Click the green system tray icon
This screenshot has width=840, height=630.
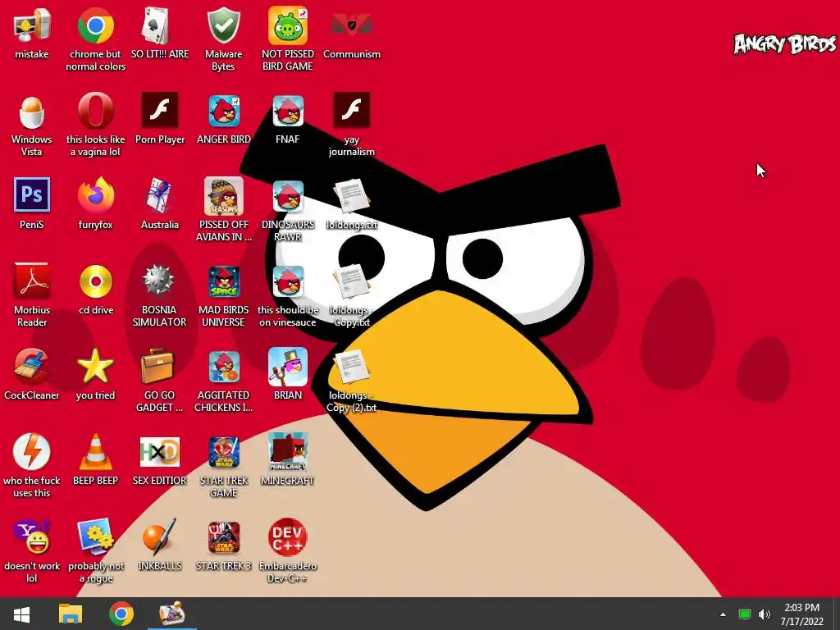click(745, 614)
